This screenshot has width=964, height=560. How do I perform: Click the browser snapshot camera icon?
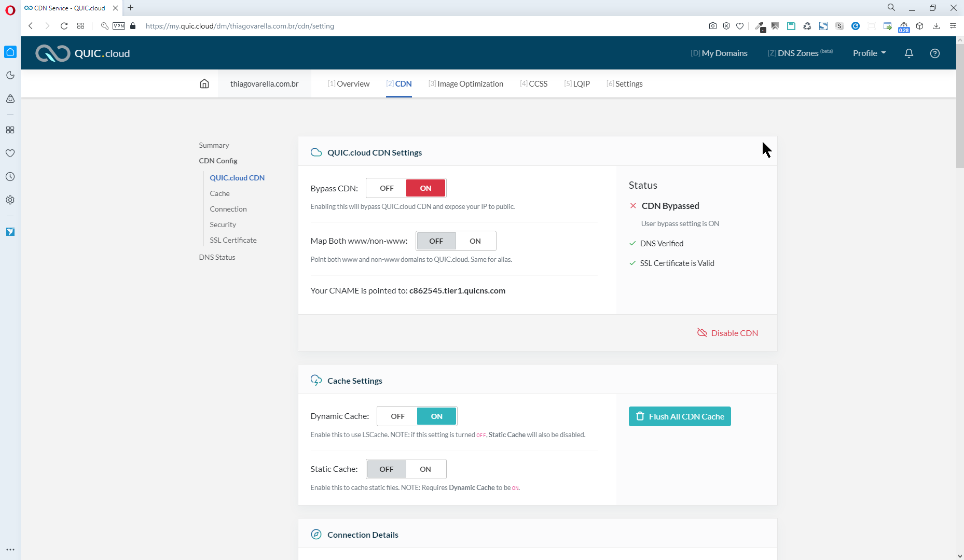[x=713, y=26]
